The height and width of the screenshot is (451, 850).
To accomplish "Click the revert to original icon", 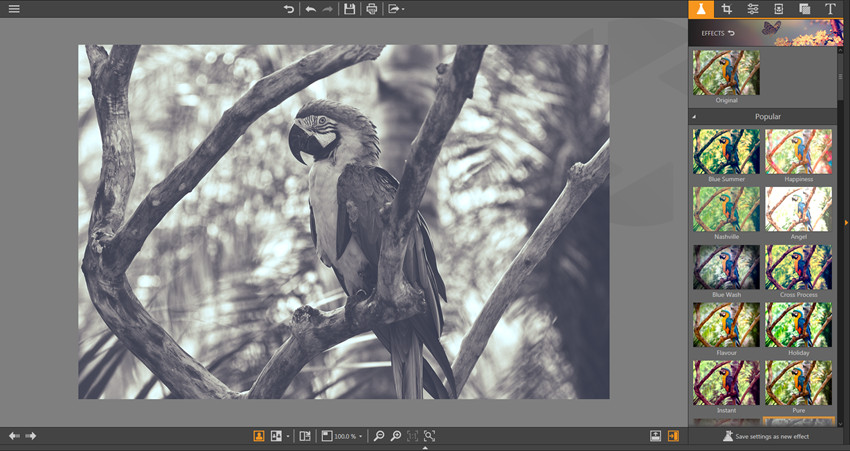I will pos(289,9).
